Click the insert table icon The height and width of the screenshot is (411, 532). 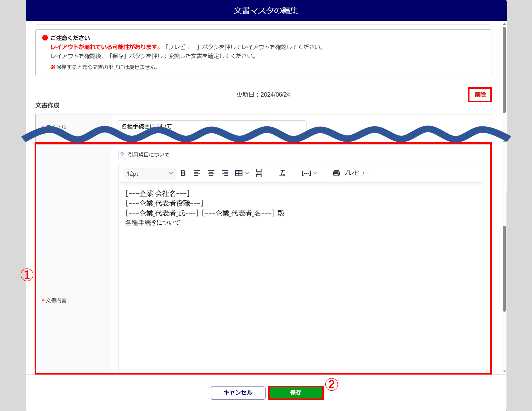239,173
